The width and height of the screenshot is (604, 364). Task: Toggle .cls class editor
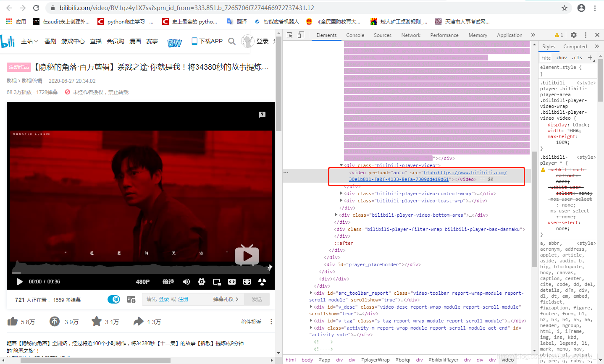click(577, 58)
